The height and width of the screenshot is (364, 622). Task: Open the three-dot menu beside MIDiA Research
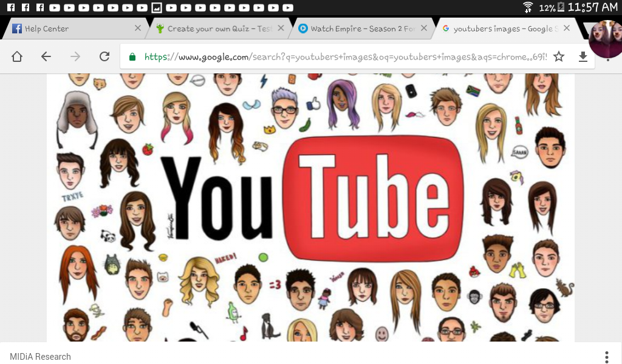click(607, 357)
